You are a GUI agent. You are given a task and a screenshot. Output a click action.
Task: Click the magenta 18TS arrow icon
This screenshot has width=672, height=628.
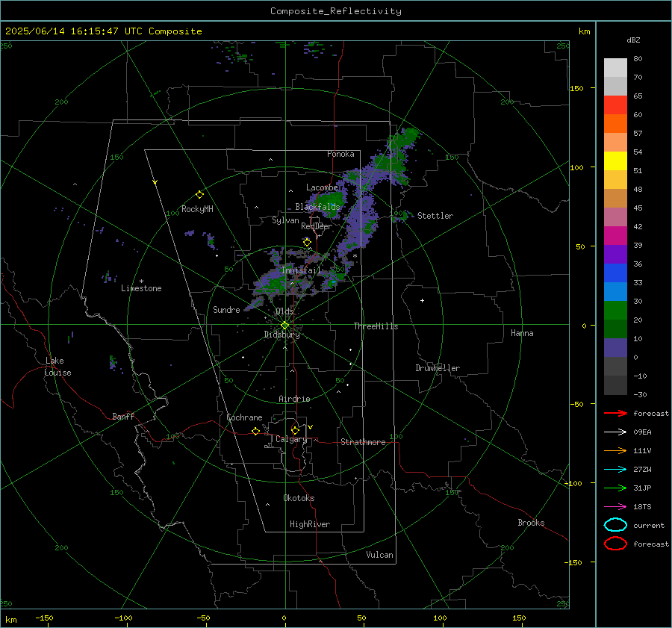click(615, 507)
